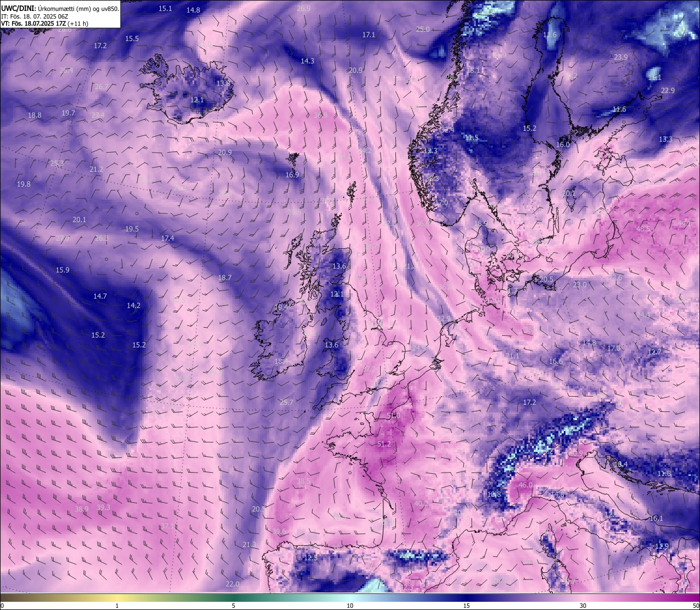The width and height of the screenshot is (700, 610).
Task: Click the 14.2 map value
Action: pyautogui.click(x=133, y=305)
